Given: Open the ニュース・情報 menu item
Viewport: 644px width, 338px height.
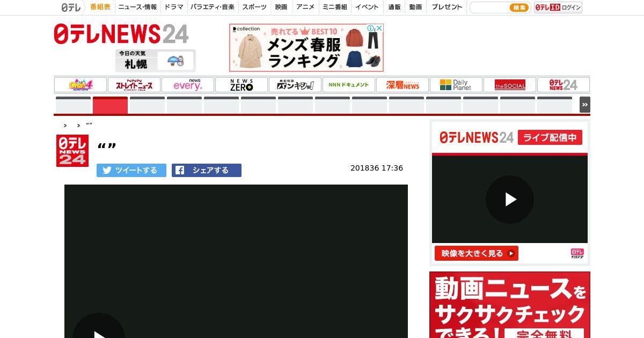Looking at the screenshot, I should pos(138,8).
